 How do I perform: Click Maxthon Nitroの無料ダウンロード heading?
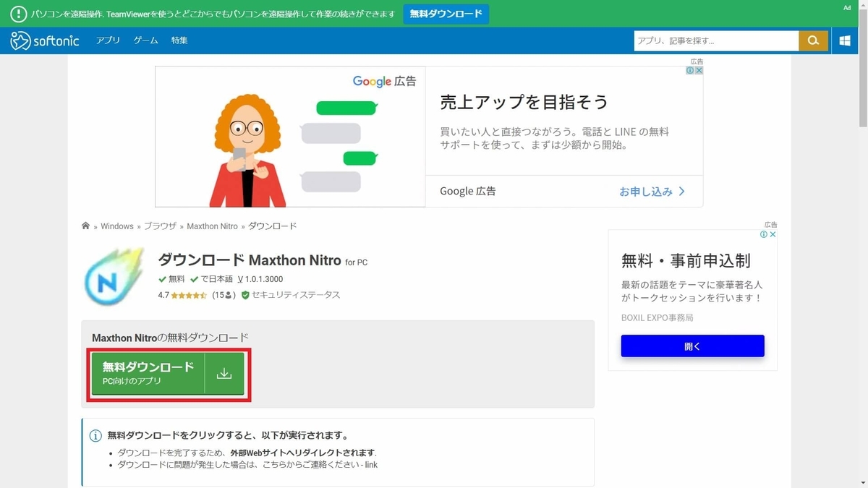(x=170, y=338)
